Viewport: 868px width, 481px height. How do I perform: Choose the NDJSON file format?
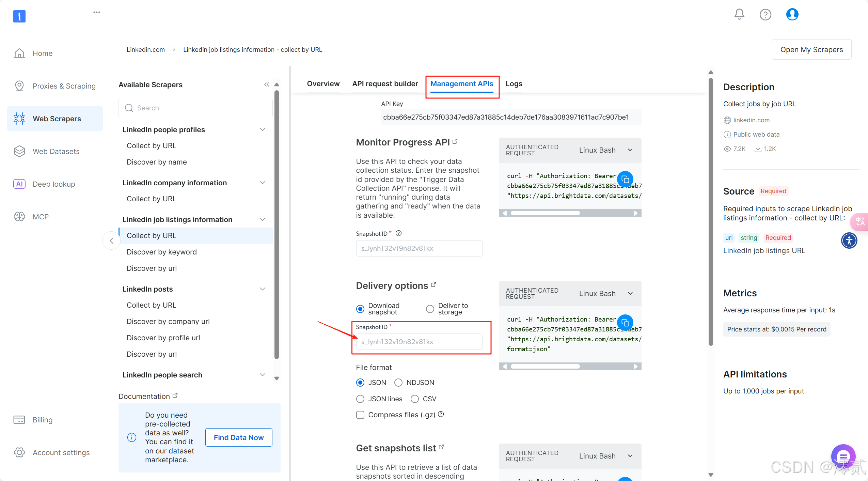pos(398,383)
